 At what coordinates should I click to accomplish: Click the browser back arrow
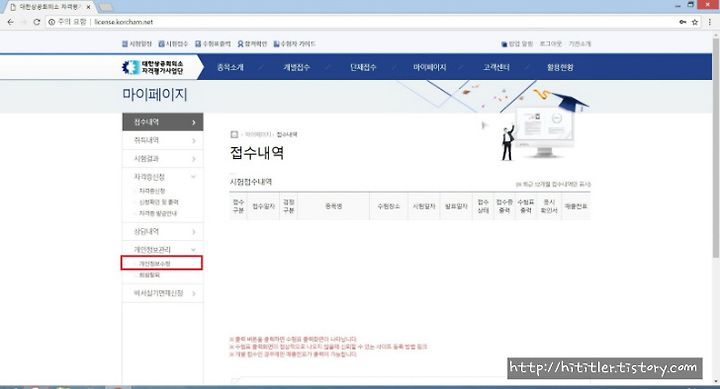coord(11,22)
